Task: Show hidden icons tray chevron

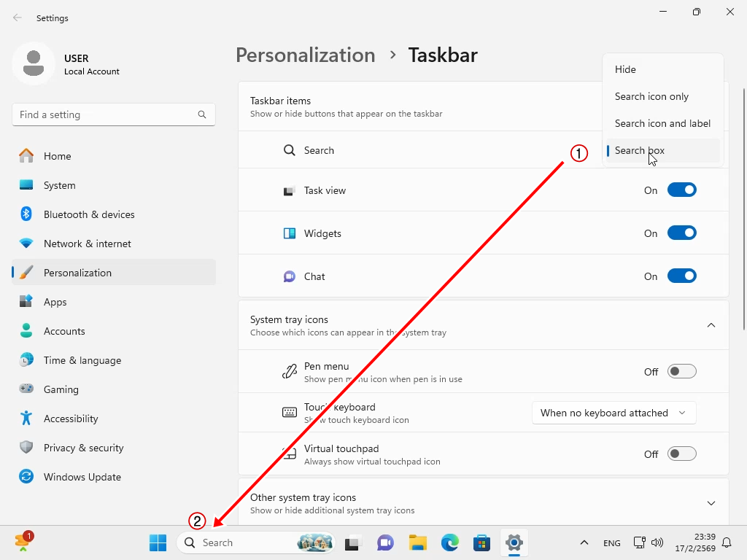Action: click(x=584, y=542)
